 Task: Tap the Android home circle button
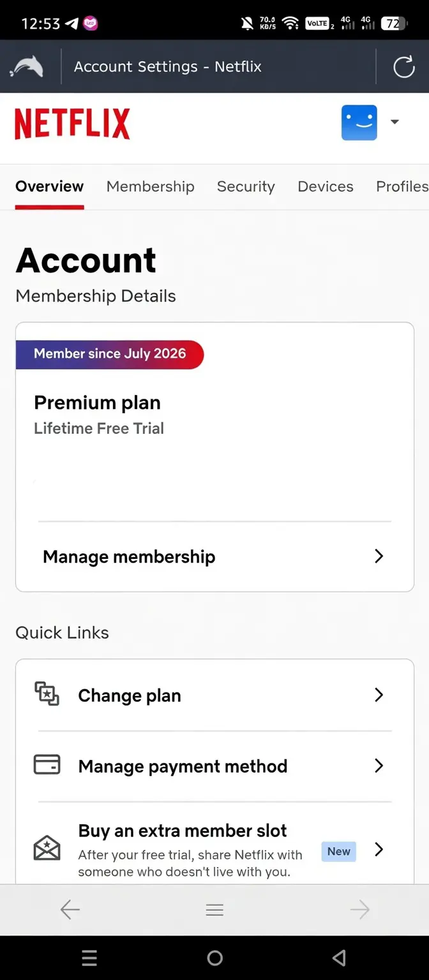[215, 958]
